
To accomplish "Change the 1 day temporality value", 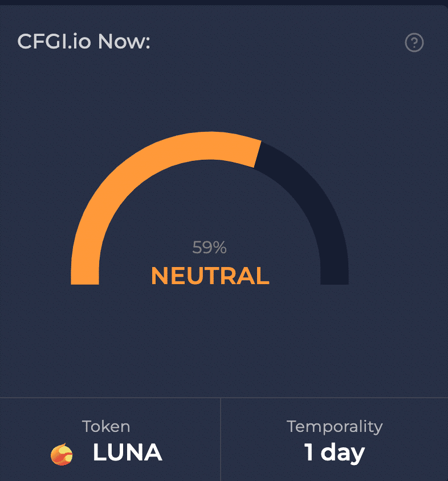I will pos(335,453).
